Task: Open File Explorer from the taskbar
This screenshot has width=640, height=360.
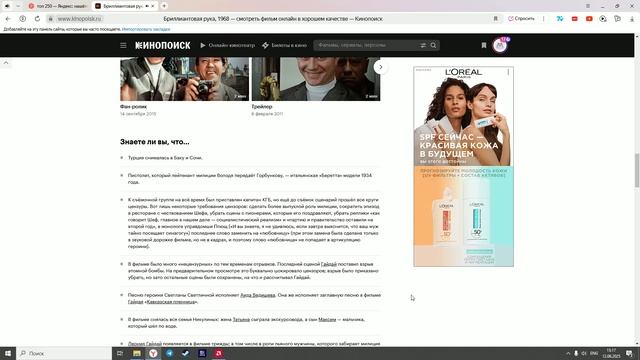Action: 137,353
